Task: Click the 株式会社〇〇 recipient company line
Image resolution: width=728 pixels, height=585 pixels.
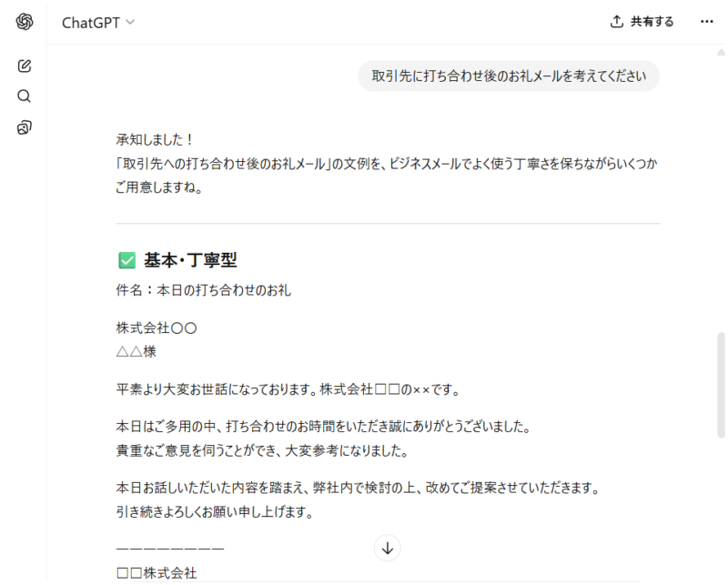Action: coord(157,328)
